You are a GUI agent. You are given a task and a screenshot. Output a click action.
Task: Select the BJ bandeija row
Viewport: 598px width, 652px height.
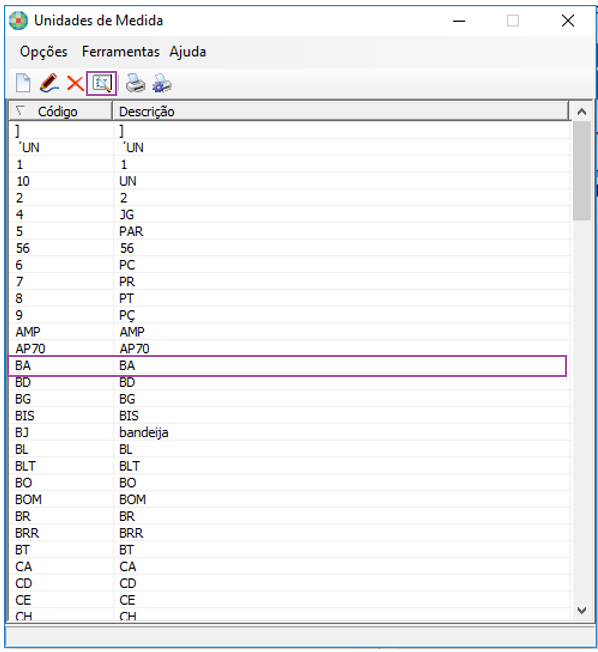[x=289, y=432]
